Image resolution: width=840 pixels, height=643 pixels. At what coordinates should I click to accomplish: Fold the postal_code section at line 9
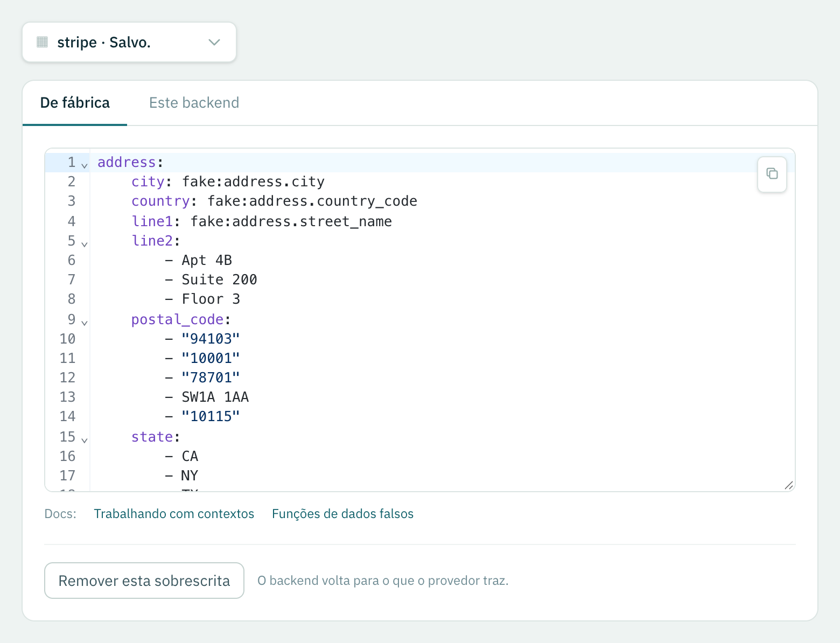[x=85, y=323]
